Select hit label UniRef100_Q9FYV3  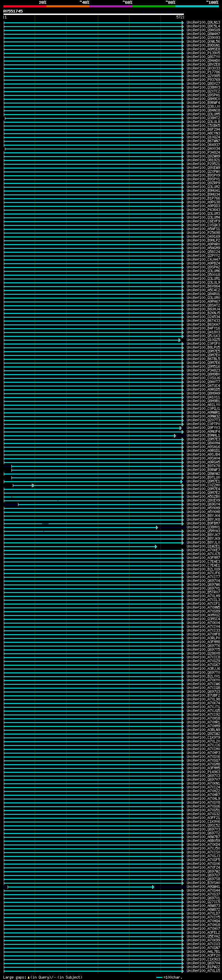pyautogui.click(x=203, y=428)
